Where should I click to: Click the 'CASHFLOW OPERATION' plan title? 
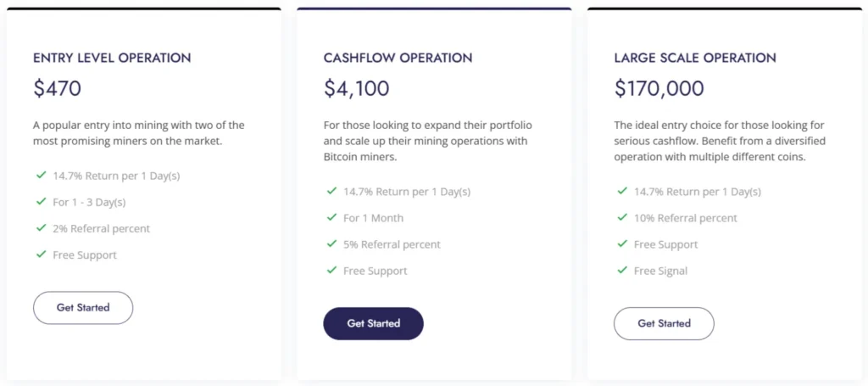point(398,59)
